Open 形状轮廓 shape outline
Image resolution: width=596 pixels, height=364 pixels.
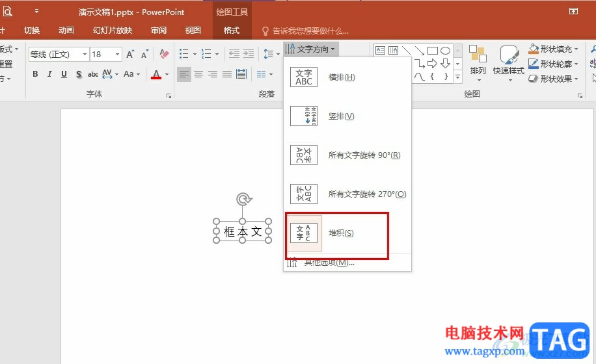click(x=554, y=64)
